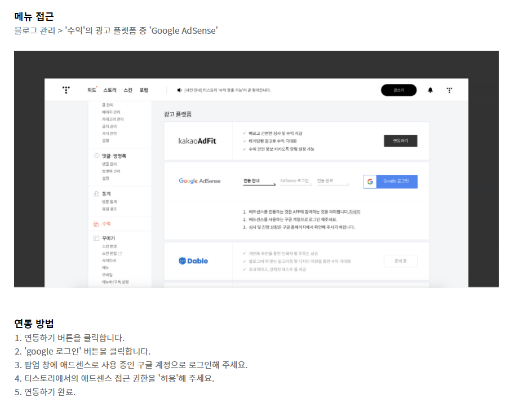Select the highlighted 수익 menu item
532x407 pixels.
click(106, 224)
